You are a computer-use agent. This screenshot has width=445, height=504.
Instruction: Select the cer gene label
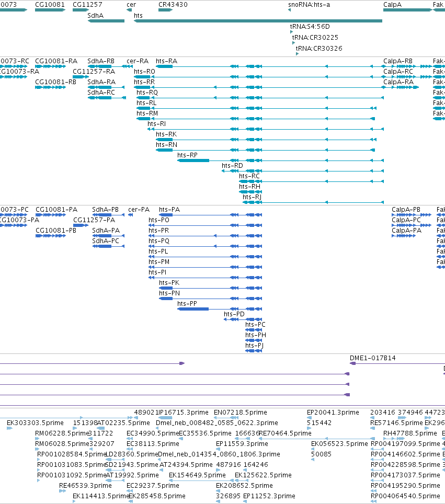pos(131,5)
